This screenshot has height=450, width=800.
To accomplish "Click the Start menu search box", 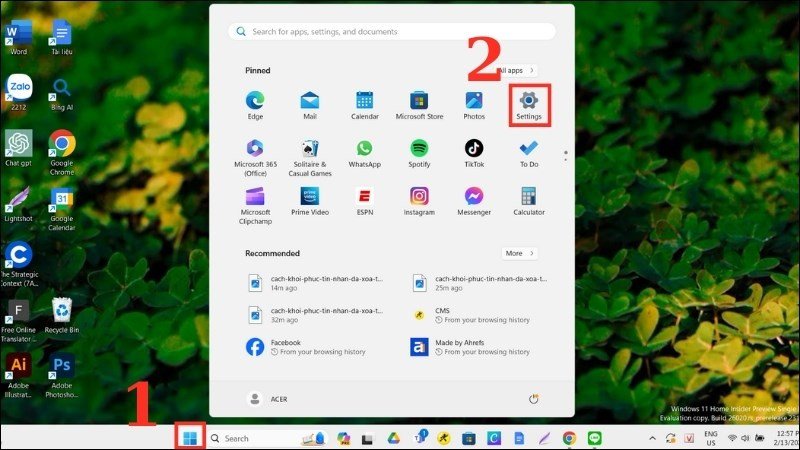I will pyautogui.click(x=392, y=32).
